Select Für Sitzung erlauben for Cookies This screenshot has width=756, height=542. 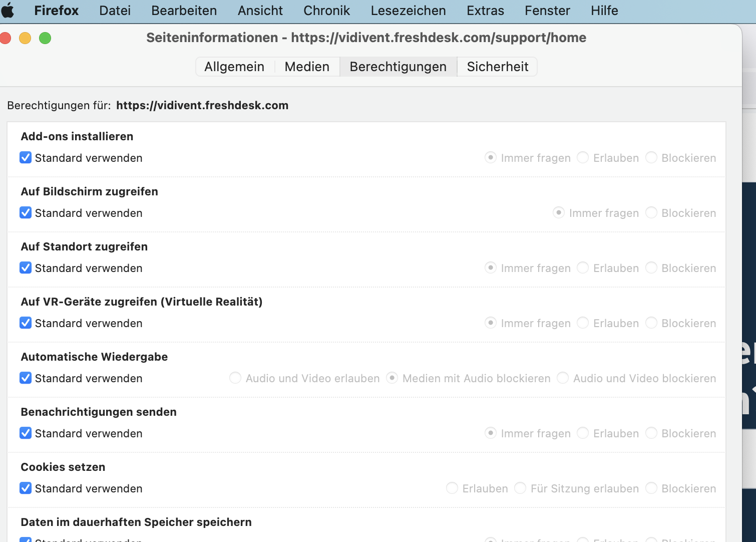(x=520, y=488)
